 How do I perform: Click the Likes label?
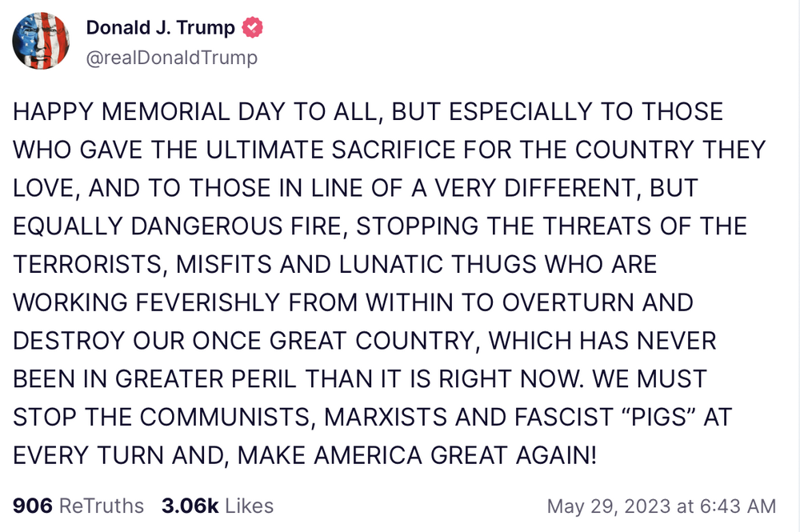249,506
